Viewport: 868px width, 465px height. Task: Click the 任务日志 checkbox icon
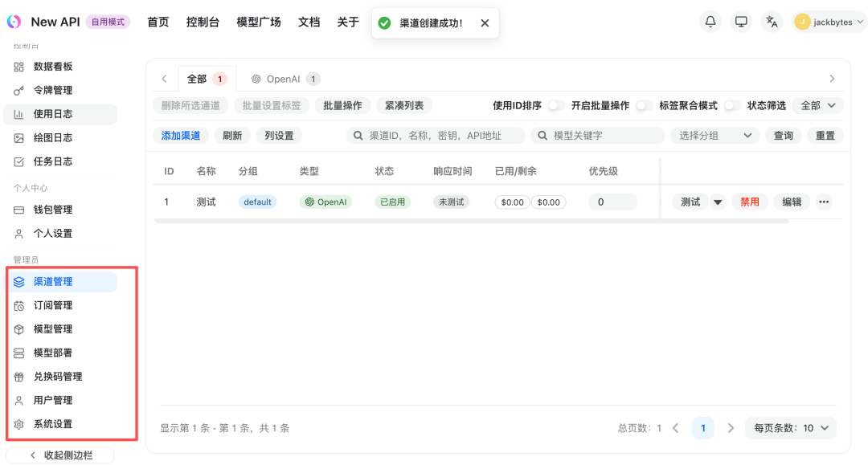(18, 162)
